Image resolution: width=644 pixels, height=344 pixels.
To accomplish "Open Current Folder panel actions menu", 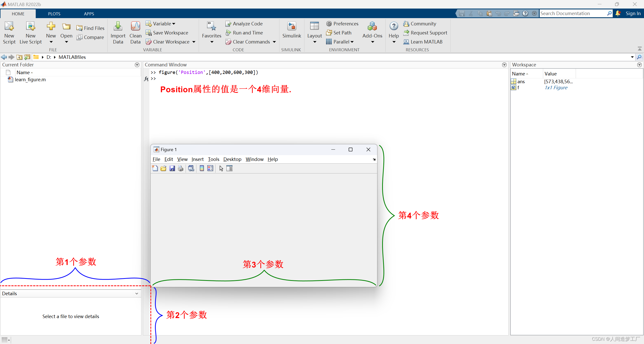I will 137,65.
